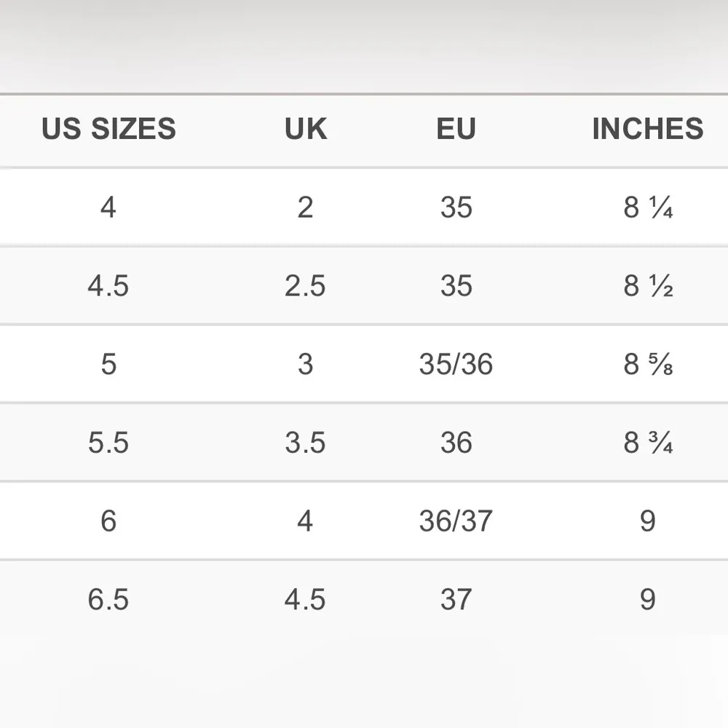Screen dimensions: 728x728
Task: Click US size 6.5 cell
Action: [108, 599]
